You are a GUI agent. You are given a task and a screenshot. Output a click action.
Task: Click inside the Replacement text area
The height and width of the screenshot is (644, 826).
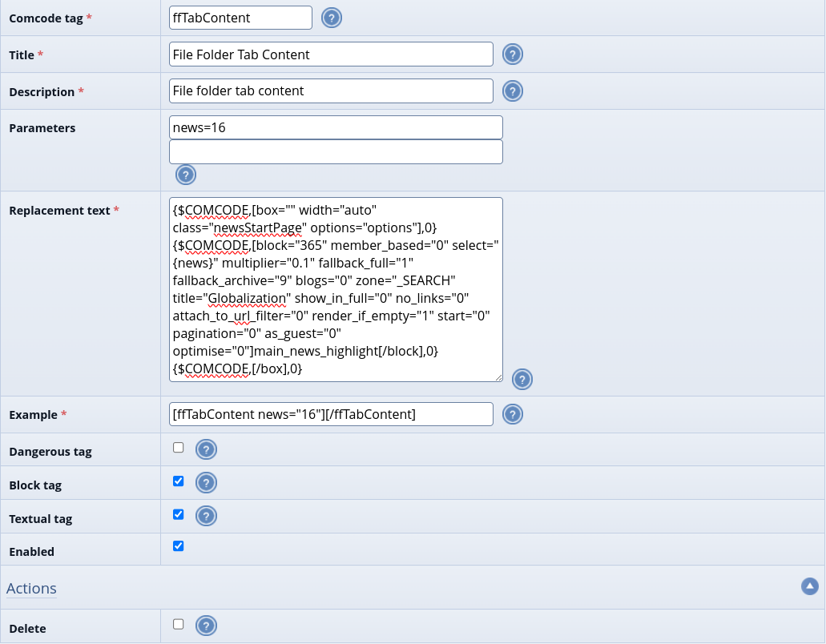coord(336,289)
